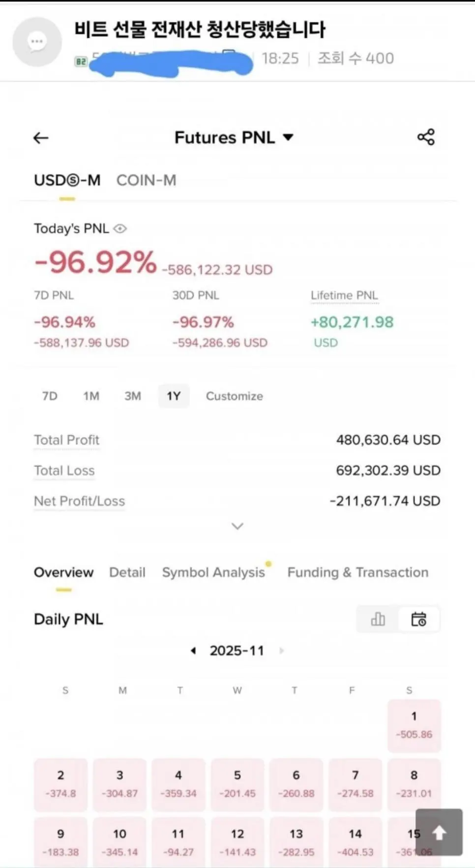Select the 3M time range
The height and width of the screenshot is (868, 475).
(x=132, y=396)
